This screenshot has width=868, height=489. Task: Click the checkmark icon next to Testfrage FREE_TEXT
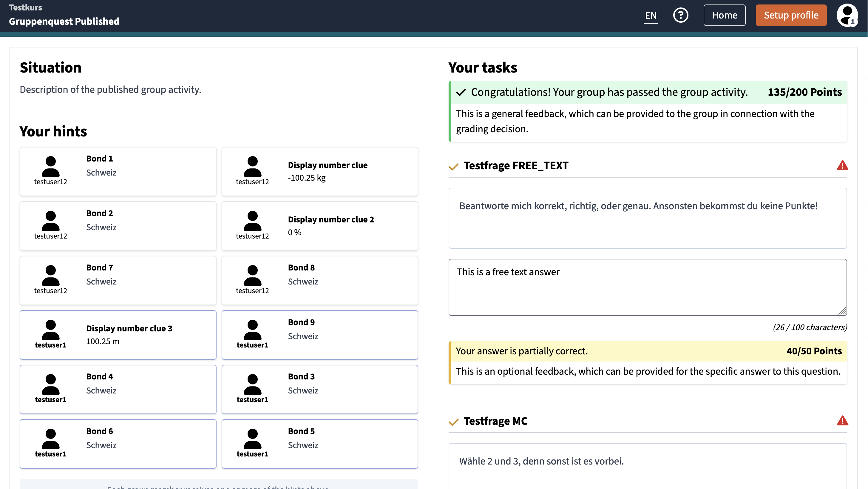click(454, 166)
